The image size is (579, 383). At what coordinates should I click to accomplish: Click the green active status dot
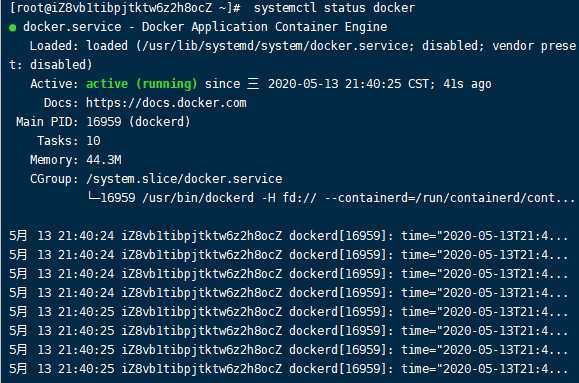click(x=13, y=28)
